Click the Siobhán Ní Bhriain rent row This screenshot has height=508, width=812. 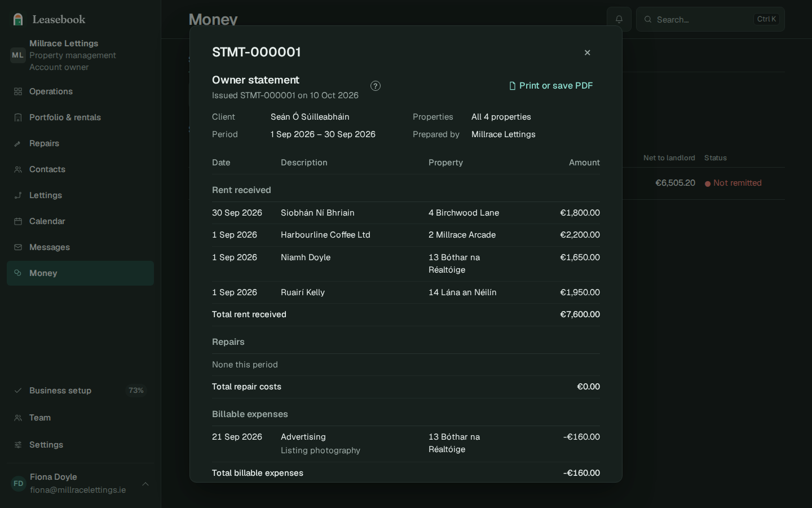click(x=406, y=213)
